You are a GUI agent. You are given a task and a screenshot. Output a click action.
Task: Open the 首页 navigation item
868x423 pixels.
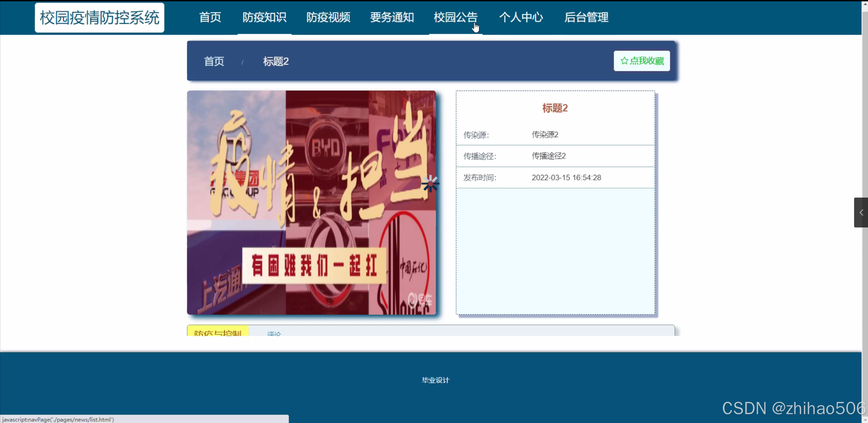pyautogui.click(x=210, y=17)
